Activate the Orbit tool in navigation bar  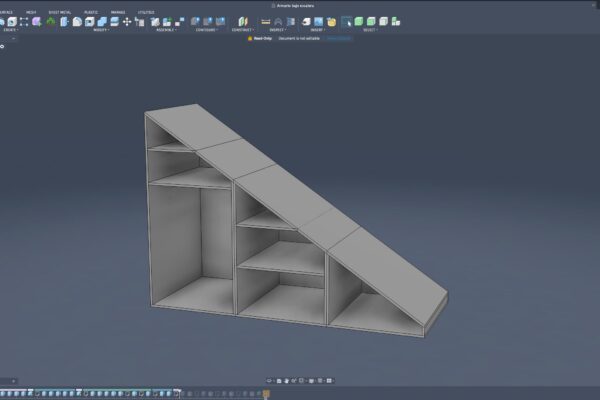[269, 381]
